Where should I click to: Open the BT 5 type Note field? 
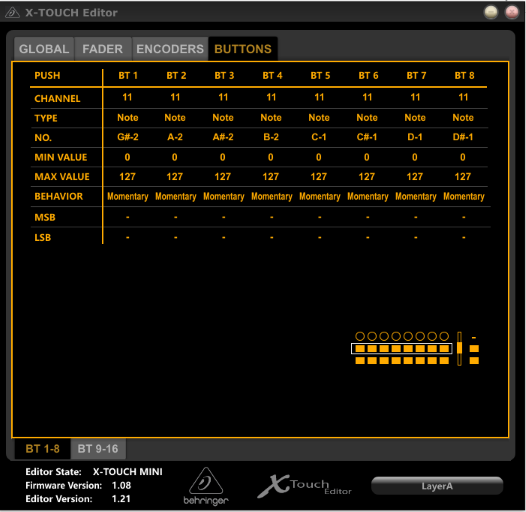pyautogui.click(x=319, y=117)
